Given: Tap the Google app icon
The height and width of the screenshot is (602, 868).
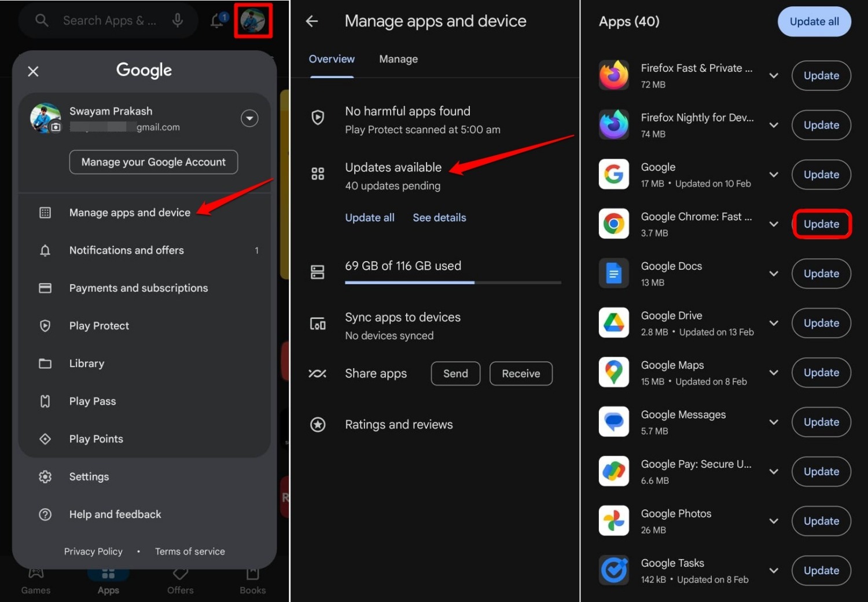Looking at the screenshot, I should pos(614,174).
